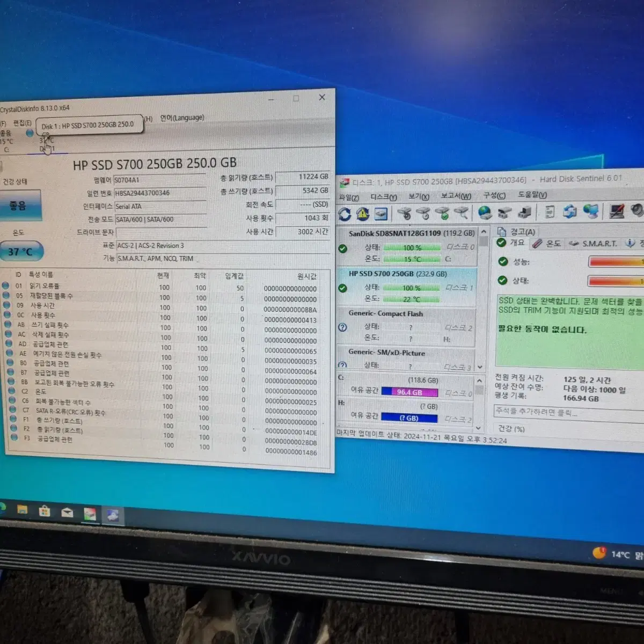This screenshot has width=644, height=644.
Task: Open 구성(C) menu in Hard Disk Sentinel
Action: (x=494, y=195)
